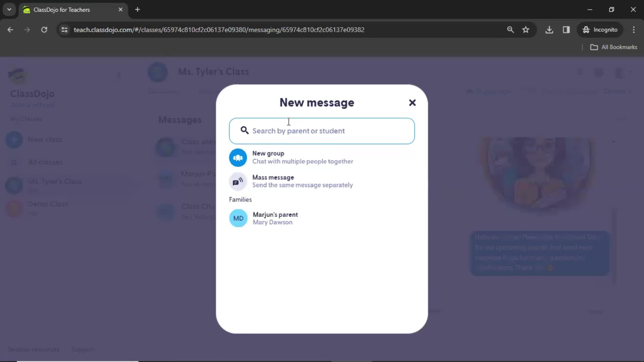Go forward in browser history
644x362 pixels.
coord(27,30)
